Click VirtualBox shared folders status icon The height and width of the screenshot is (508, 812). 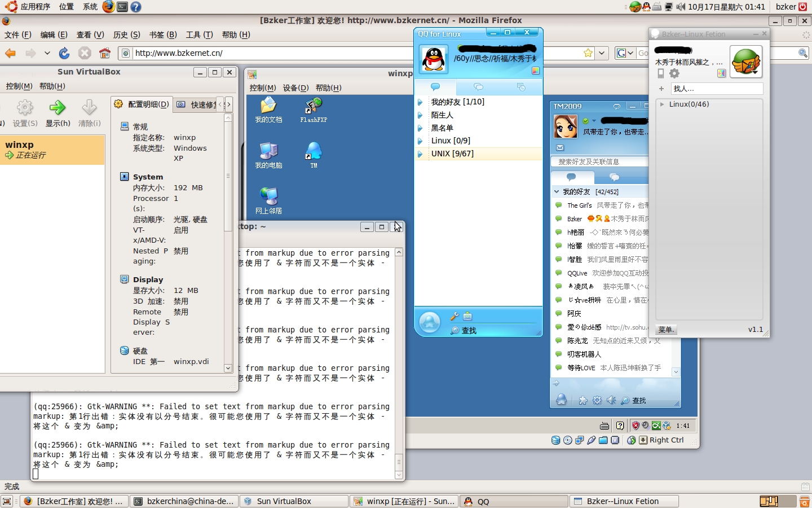point(603,440)
